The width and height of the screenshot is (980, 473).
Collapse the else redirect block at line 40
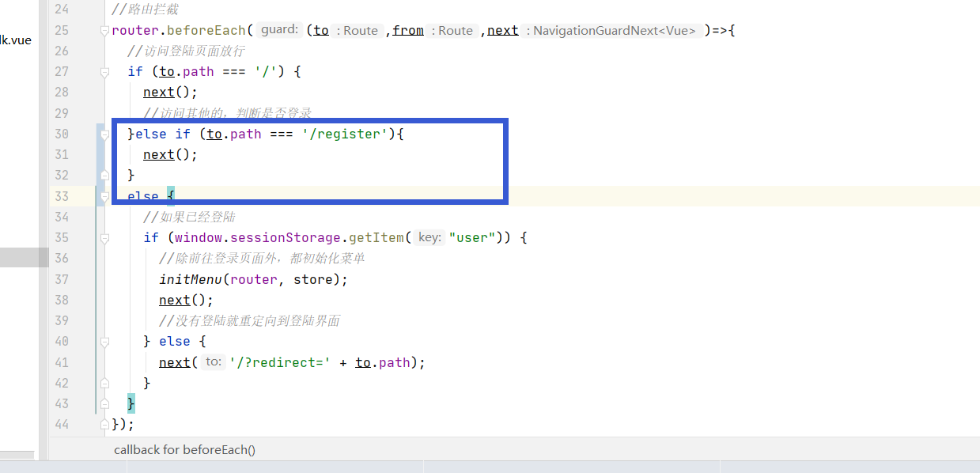click(104, 341)
